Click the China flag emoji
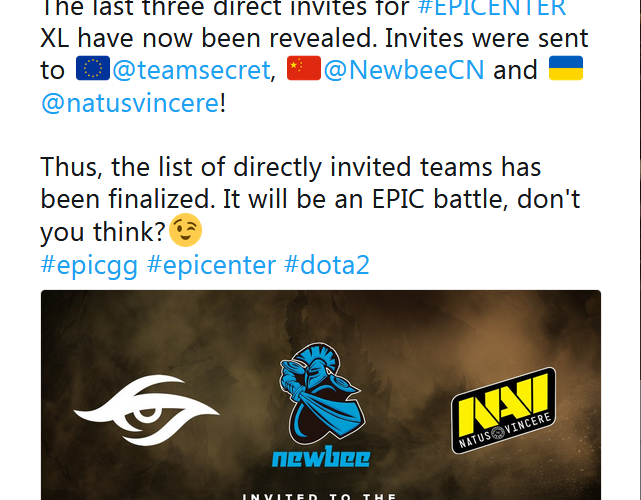Viewport: 641px width, 500px height. (x=304, y=68)
